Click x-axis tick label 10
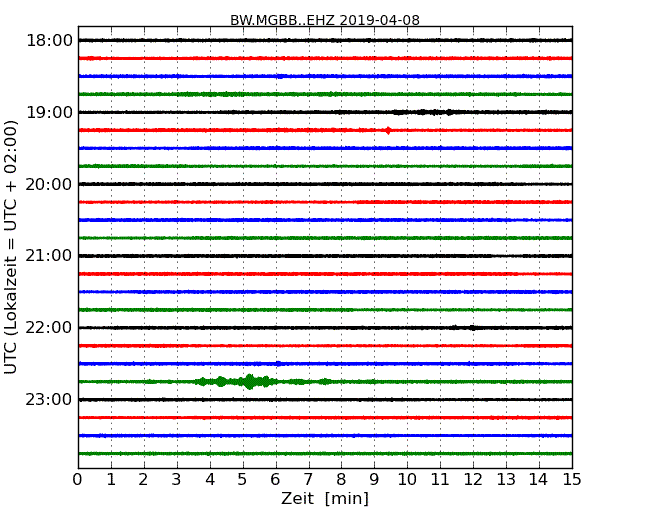This screenshot has width=650, height=520. pos(407,479)
